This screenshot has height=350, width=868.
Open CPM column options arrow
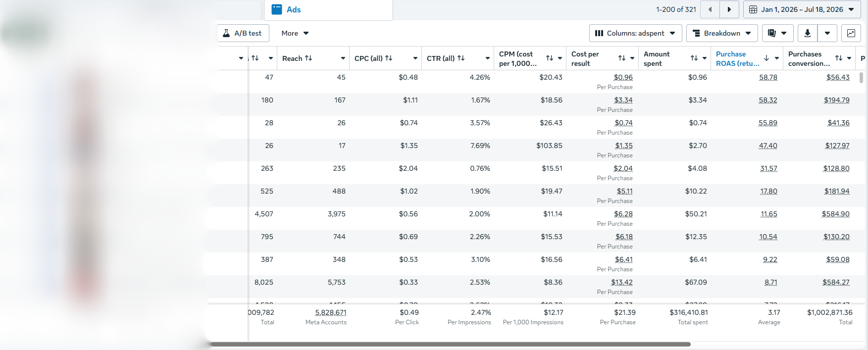pyautogui.click(x=560, y=58)
